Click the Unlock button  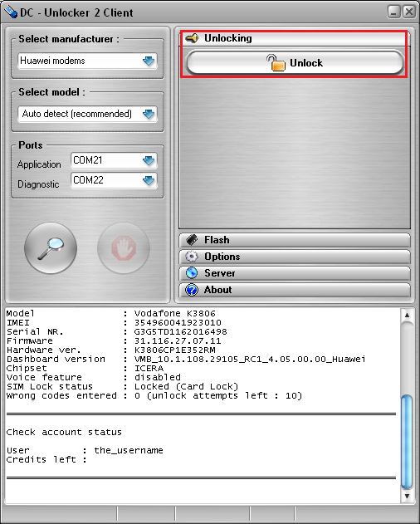295,63
